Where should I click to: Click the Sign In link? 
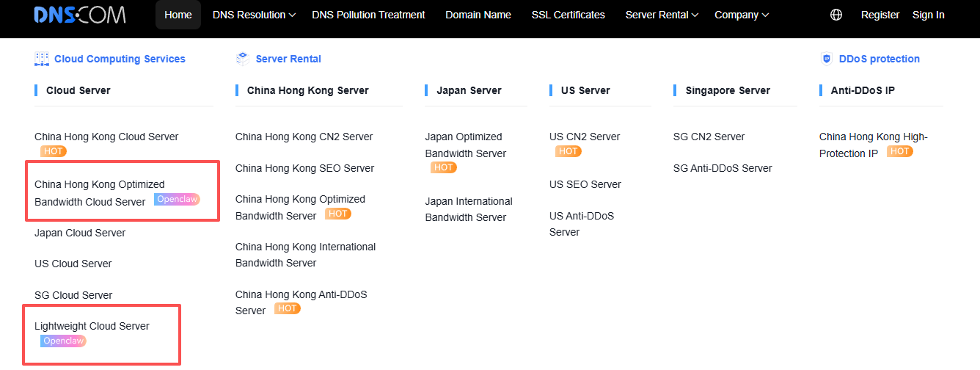point(929,15)
